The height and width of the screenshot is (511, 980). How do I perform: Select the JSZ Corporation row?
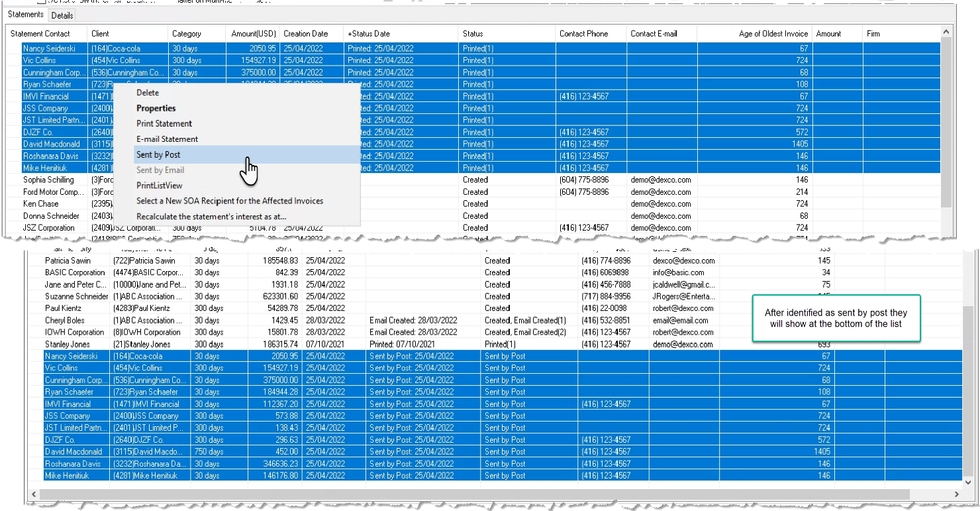coord(479,228)
